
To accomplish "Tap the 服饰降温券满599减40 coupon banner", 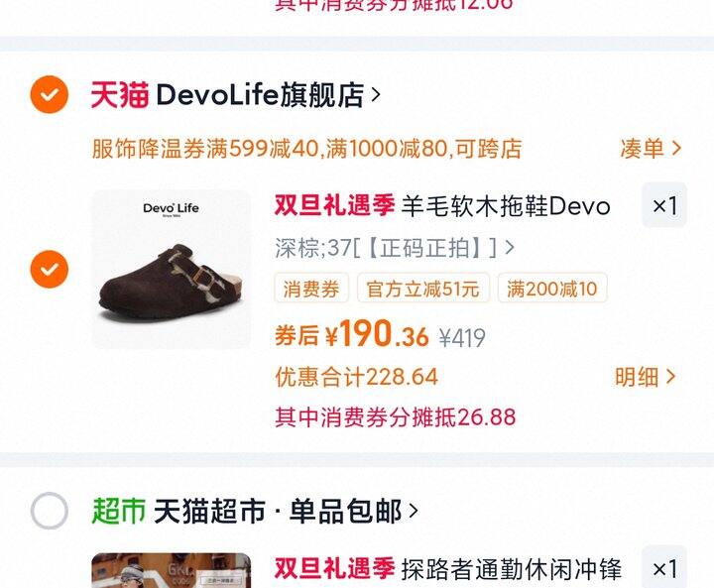I will click(306, 149).
